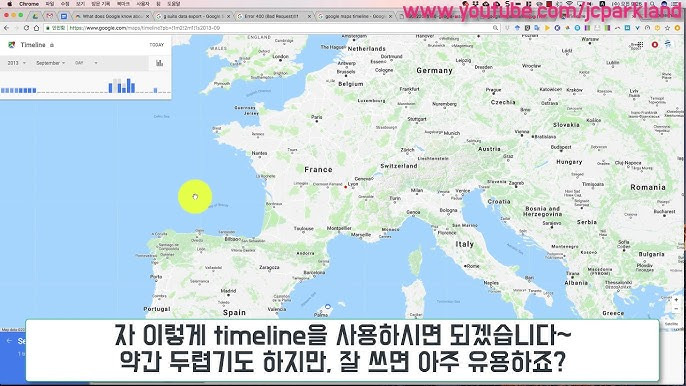Click the 'Netherlands' label on map

tap(367, 49)
